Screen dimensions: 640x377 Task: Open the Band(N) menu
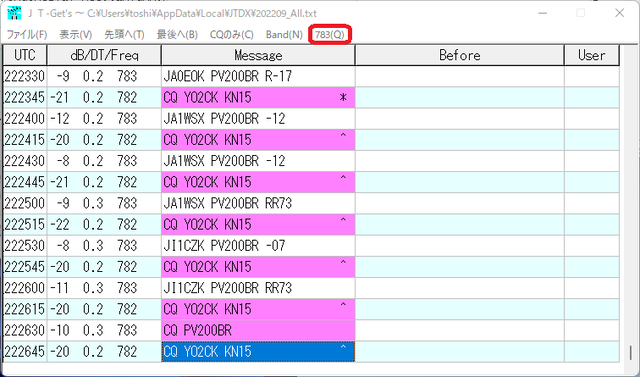(284, 35)
